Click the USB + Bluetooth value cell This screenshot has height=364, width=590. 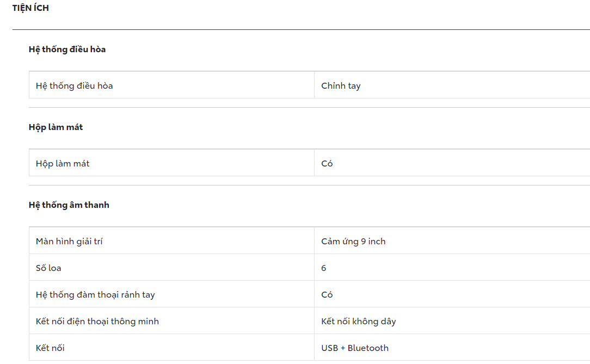click(x=355, y=348)
